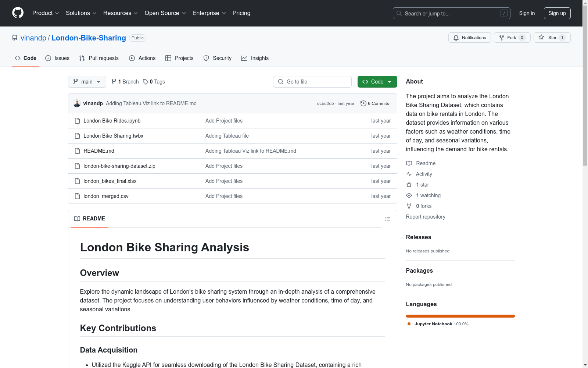Screen dimensions: 588x368
Task: Click the commit history clock icon
Action: click(x=364, y=103)
